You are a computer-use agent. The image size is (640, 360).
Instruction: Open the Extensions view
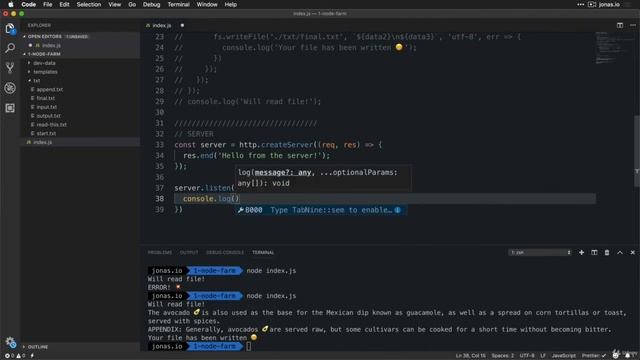[x=10, y=108]
